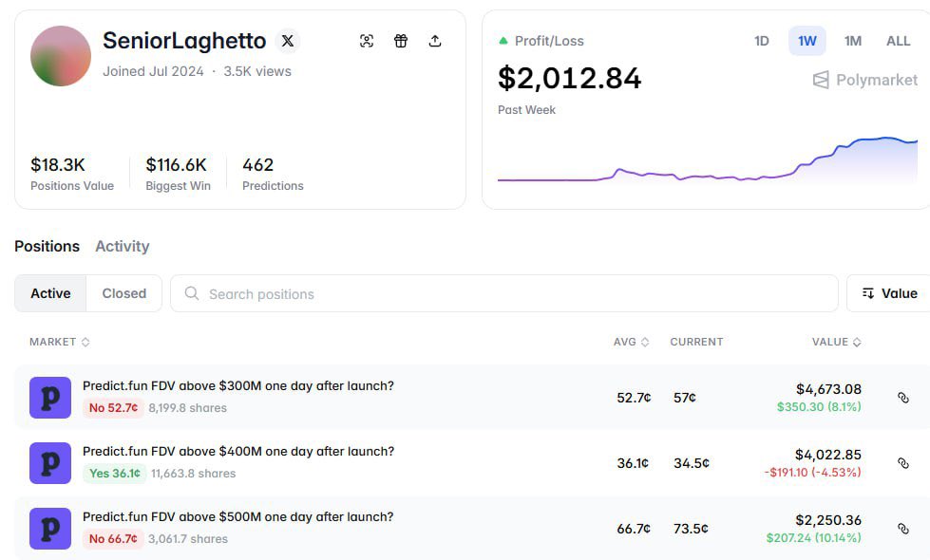Click the Predict.fun logo in $300M row

coord(50,398)
